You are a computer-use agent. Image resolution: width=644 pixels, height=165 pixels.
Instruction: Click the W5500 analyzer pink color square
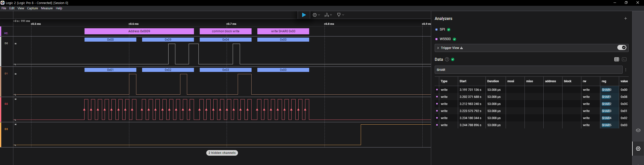(436, 39)
